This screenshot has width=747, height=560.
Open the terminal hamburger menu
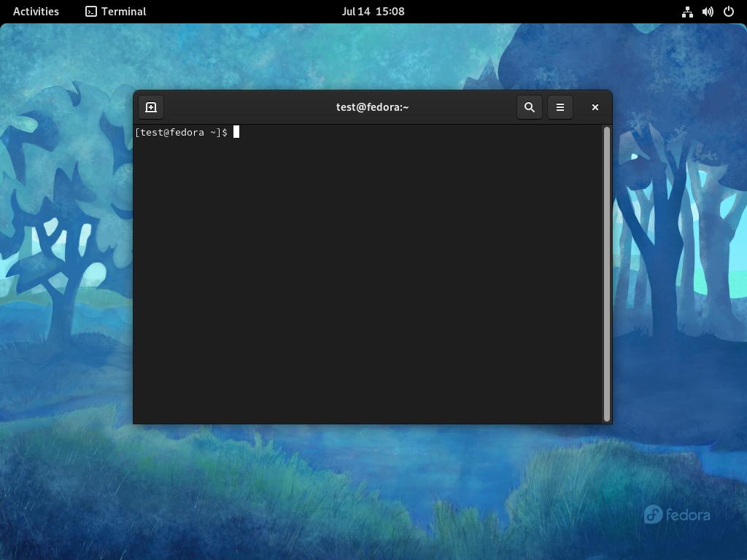[x=560, y=107]
